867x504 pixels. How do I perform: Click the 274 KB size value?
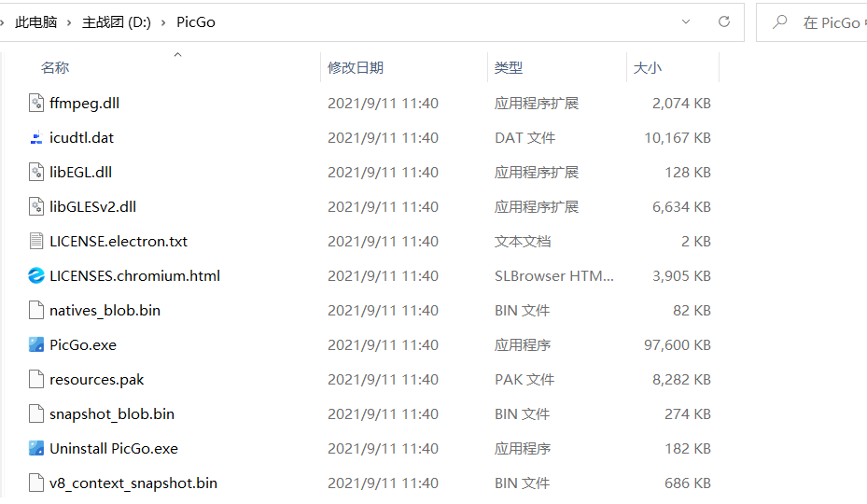tap(687, 413)
